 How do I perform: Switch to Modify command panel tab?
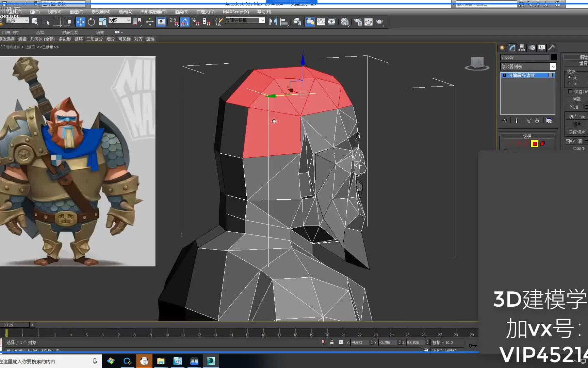tap(512, 48)
